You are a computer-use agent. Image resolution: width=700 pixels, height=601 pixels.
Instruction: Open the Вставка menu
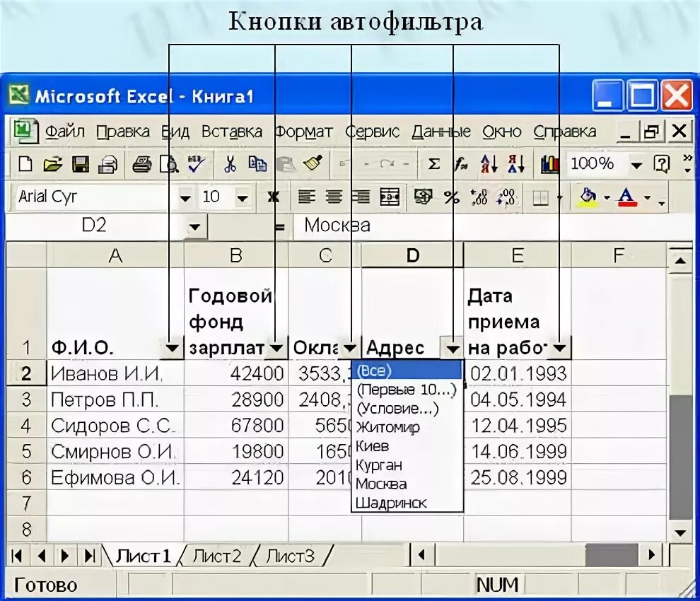click(232, 132)
